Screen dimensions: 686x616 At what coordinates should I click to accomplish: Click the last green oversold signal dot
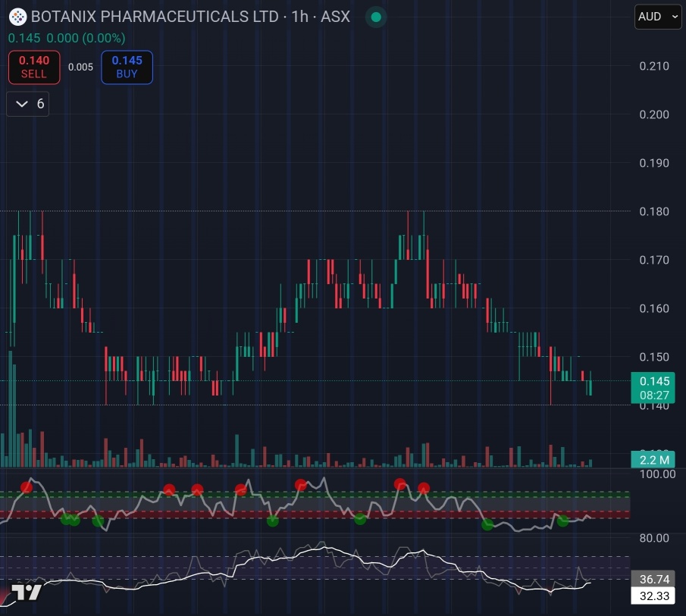[x=563, y=521]
